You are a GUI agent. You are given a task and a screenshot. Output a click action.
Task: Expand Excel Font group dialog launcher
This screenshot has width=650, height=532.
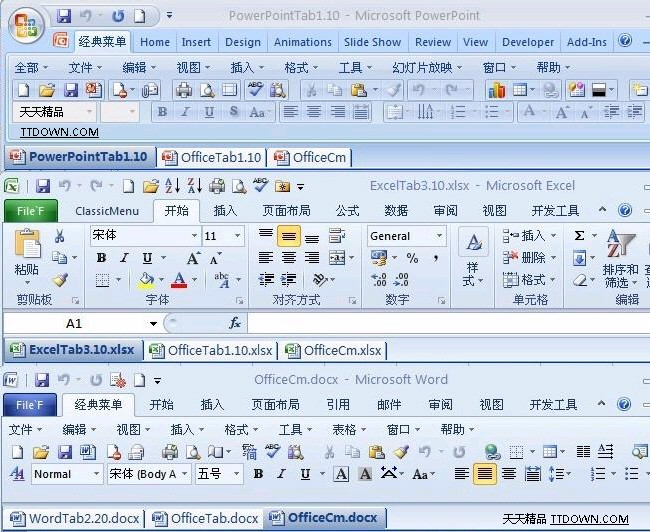pos(239,300)
